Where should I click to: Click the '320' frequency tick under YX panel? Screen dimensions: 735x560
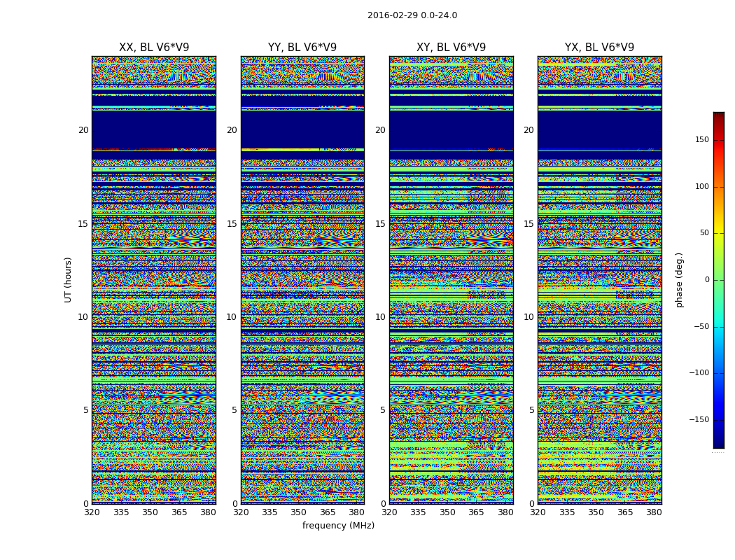(538, 512)
